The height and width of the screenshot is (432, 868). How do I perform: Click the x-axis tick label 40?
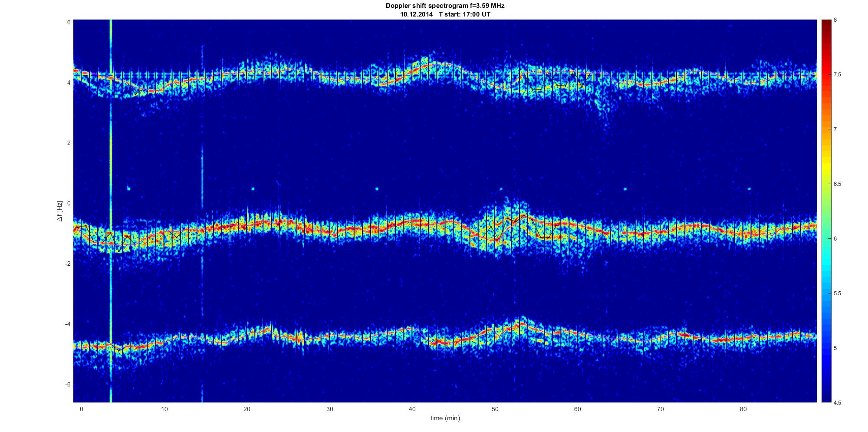coord(412,409)
